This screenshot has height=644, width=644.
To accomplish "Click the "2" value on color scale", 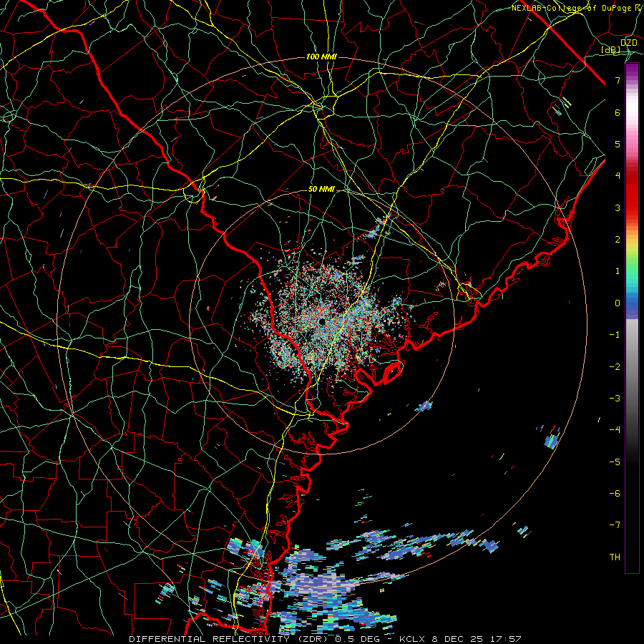I will (x=618, y=240).
